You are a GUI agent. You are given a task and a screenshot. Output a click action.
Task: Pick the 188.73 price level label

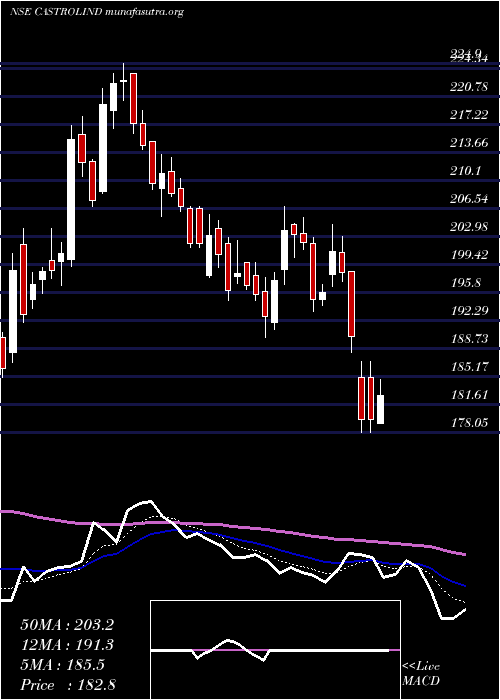469,339
